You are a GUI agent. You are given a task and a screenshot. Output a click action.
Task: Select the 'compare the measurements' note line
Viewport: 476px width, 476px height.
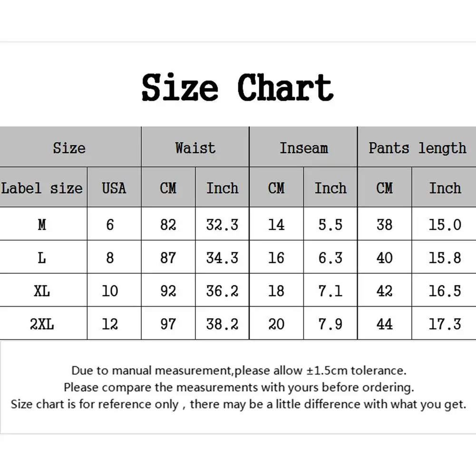[239, 387]
